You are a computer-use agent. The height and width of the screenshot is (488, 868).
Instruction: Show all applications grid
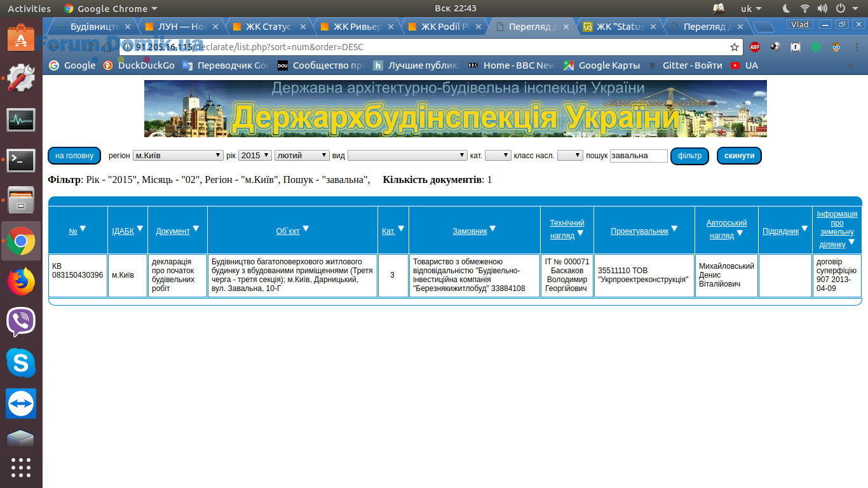point(21,468)
